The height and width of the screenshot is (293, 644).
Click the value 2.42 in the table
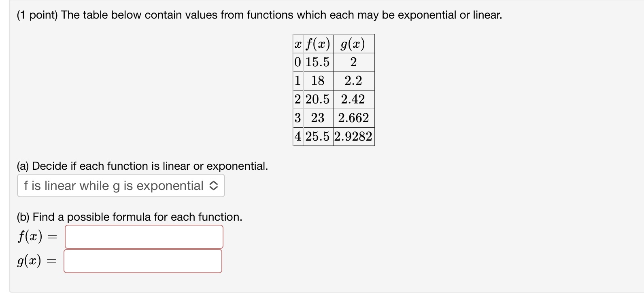354,99
